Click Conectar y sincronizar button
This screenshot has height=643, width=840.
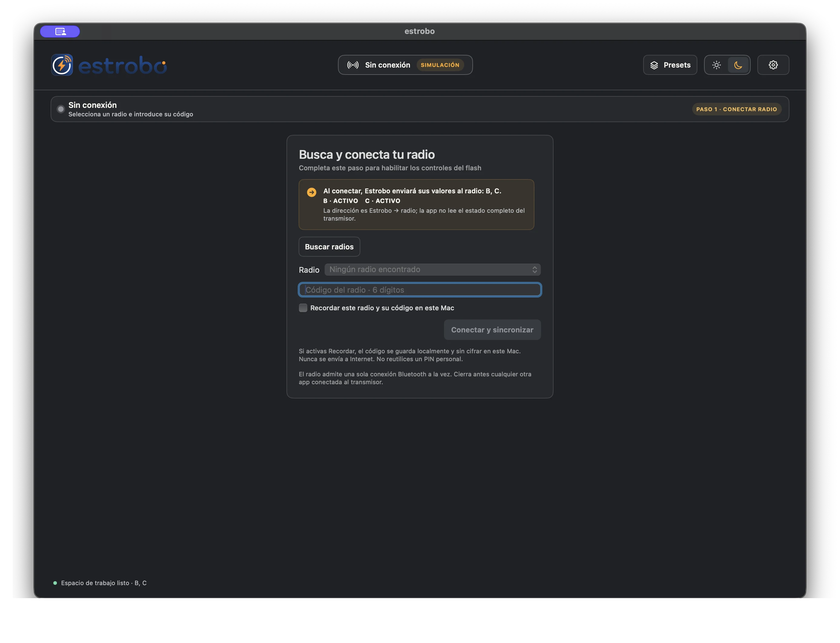pyautogui.click(x=492, y=330)
